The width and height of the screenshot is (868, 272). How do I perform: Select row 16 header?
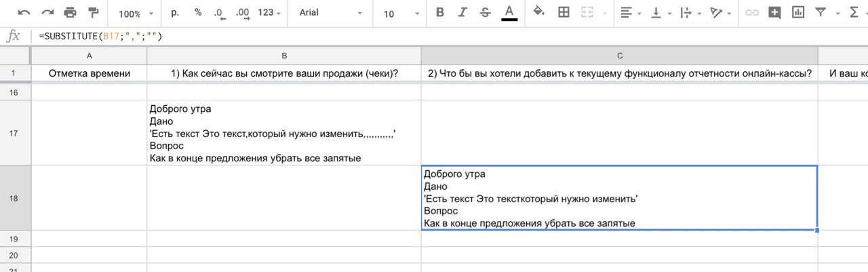click(16, 92)
